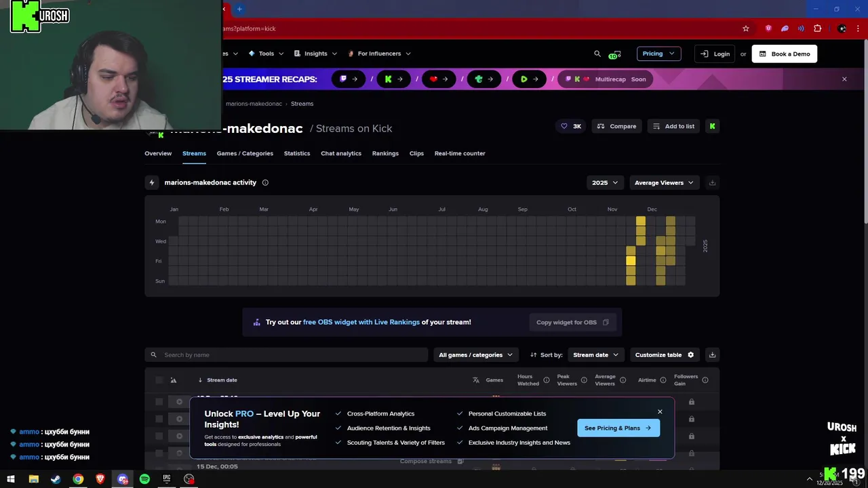Click the Customize table button
The image size is (868, 488).
[x=665, y=354]
